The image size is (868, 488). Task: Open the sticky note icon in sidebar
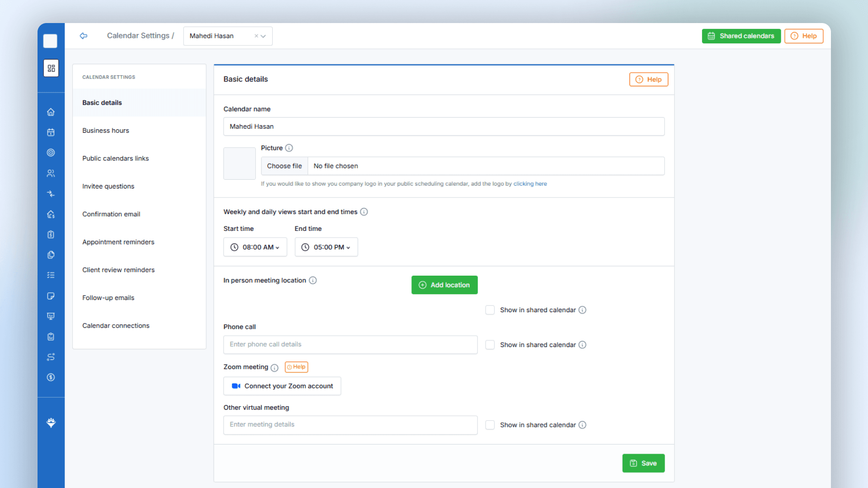[51, 296]
